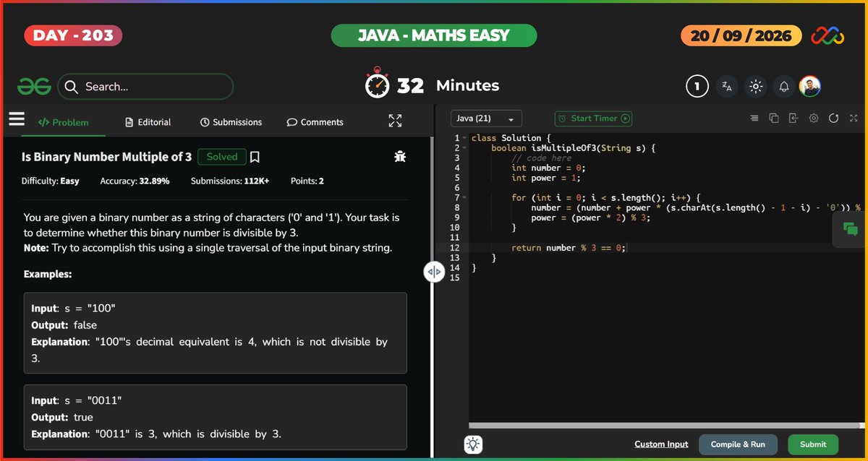This screenshot has width=868, height=461.
Task: Open the Custom Input link
Action: 661,444
